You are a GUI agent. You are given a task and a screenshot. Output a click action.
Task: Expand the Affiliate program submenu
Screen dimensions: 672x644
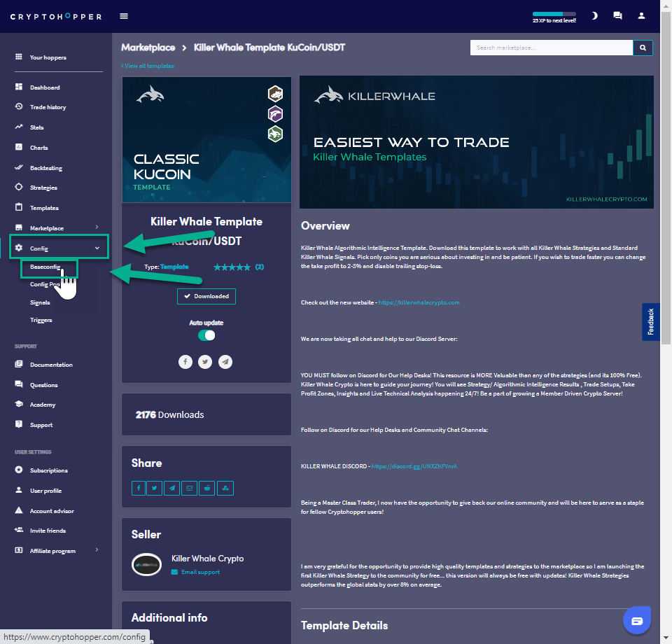(97, 550)
